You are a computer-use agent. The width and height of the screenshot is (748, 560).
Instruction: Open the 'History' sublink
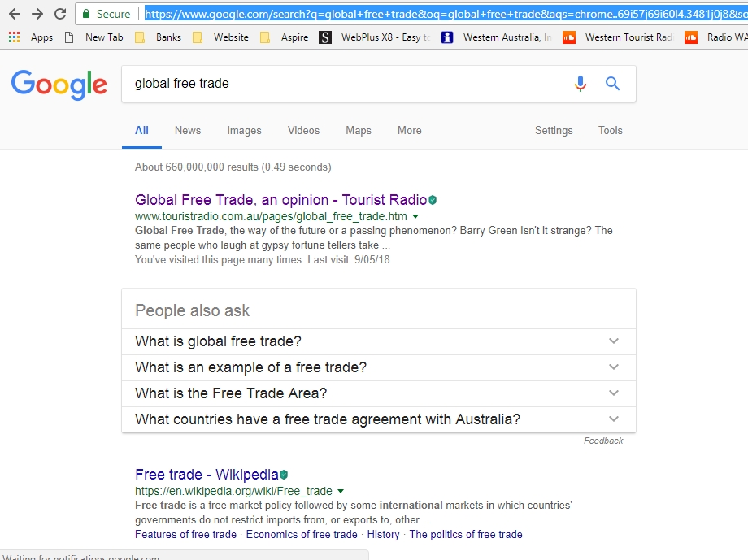[383, 534]
